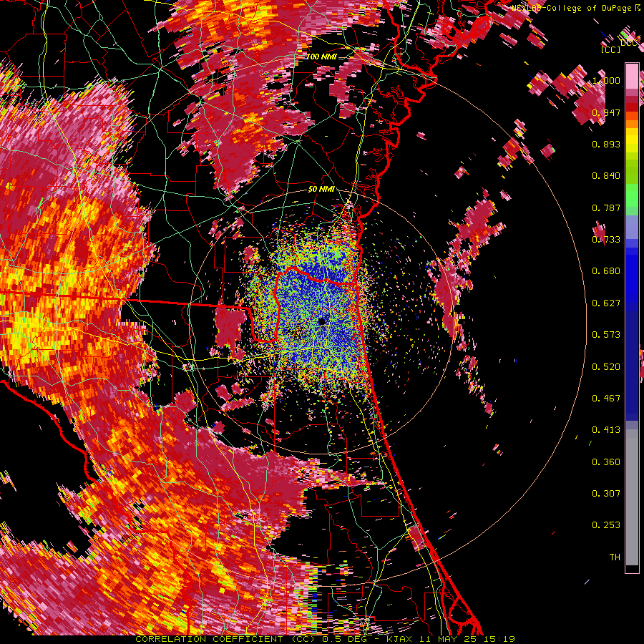The width and height of the screenshot is (644, 644).
Task: Click the 0.360 color scale value
Action: coord(606,462)
